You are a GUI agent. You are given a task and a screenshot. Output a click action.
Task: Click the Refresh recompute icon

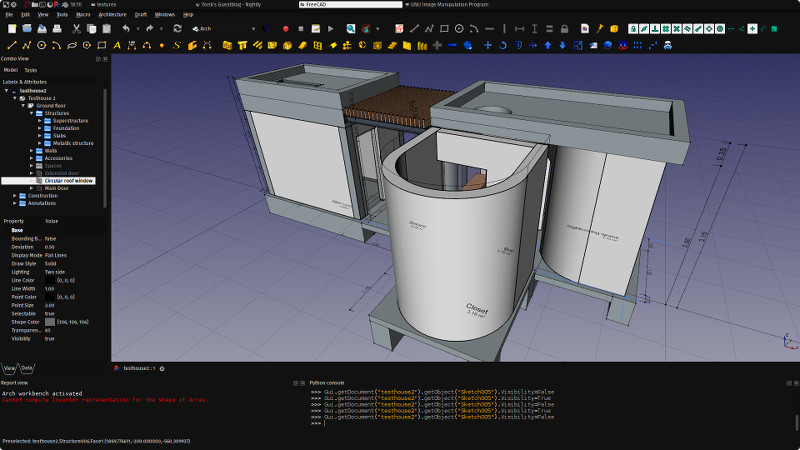[177, 29]
